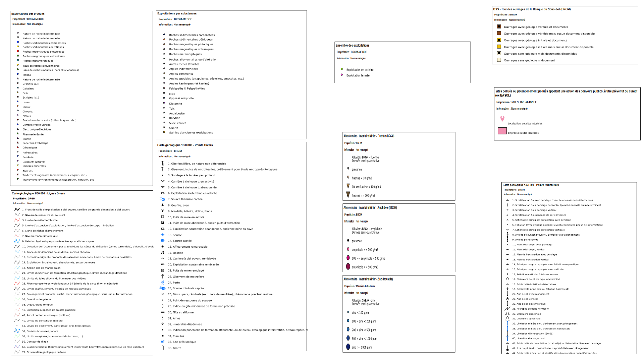Click the Gouffre, aven symbol

click(x=163, y=205)
